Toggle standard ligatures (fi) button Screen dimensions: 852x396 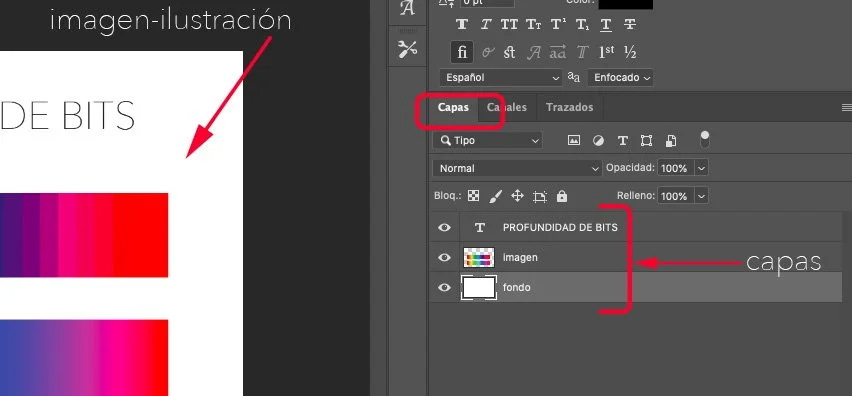click(462, 52)
